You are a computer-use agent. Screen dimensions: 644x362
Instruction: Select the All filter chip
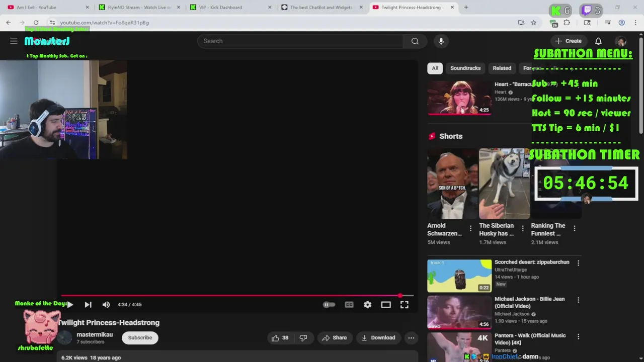click(435, 68)
